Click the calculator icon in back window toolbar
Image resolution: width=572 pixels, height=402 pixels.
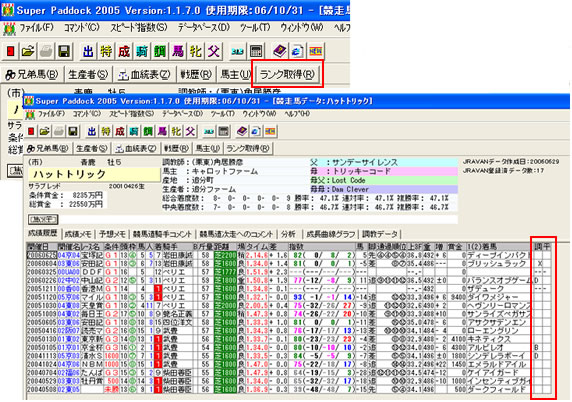(256, 51)
